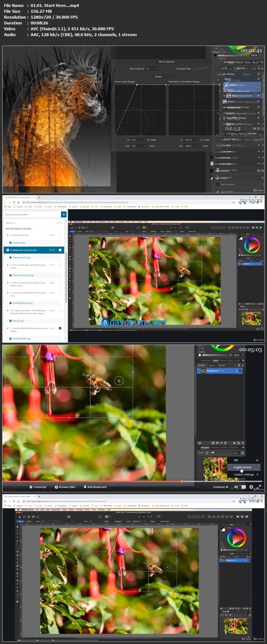
Task: Click the fullscreen arrows icon in the player
Action: (259, 487)
